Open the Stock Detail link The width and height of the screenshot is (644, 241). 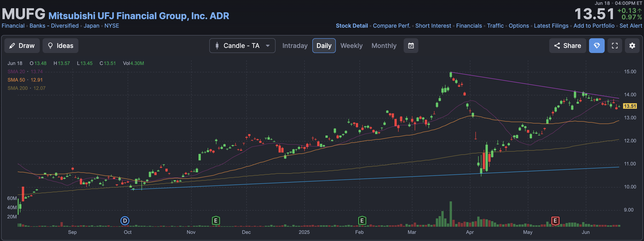352,26
